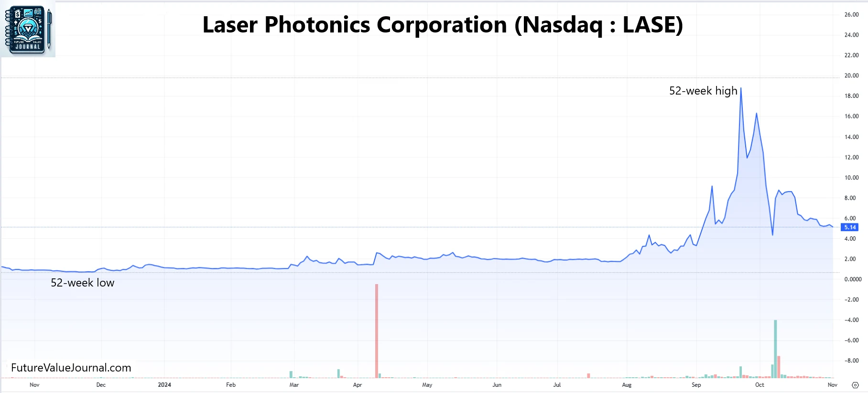The width and height of the screenshot is (868, 393).
Task: Click the 0.0000 price scale label
Action: (853, 279)
